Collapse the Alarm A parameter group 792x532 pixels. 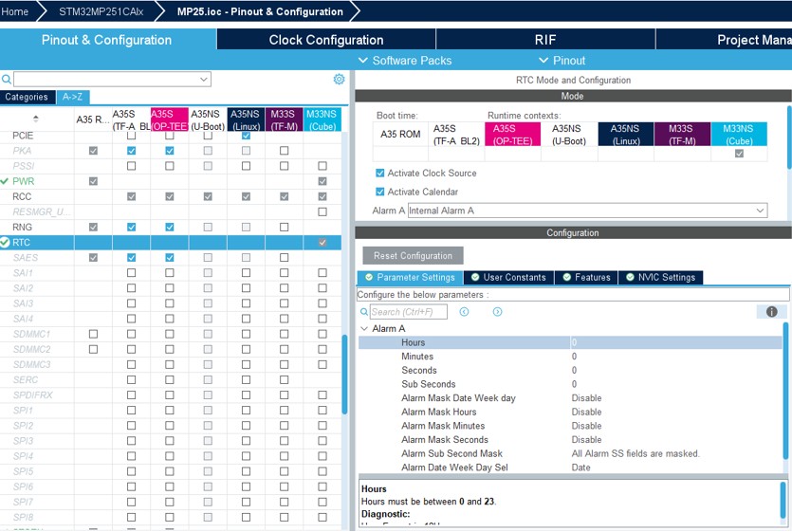364,328
